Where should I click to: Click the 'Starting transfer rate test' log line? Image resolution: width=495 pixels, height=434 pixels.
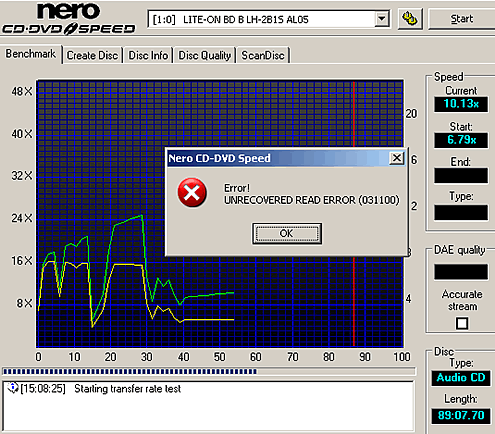(127, 389)
